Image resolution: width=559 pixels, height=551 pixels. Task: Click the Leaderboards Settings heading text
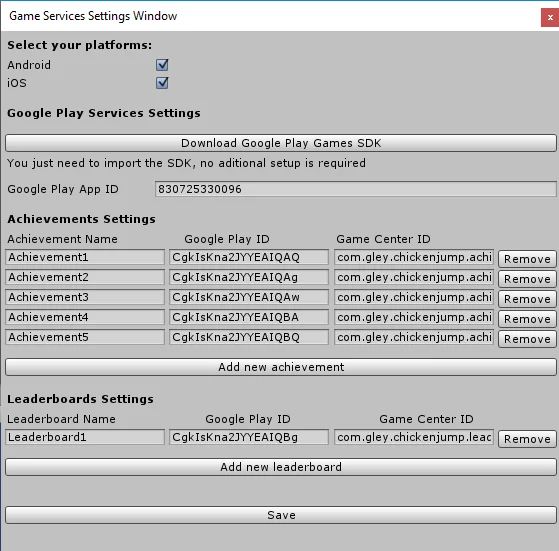[80, 399]
